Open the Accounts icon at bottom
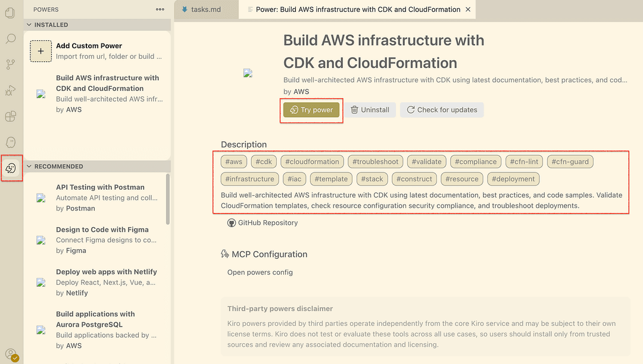This screenshot has height=364, width=643. [x=11, y=354]
